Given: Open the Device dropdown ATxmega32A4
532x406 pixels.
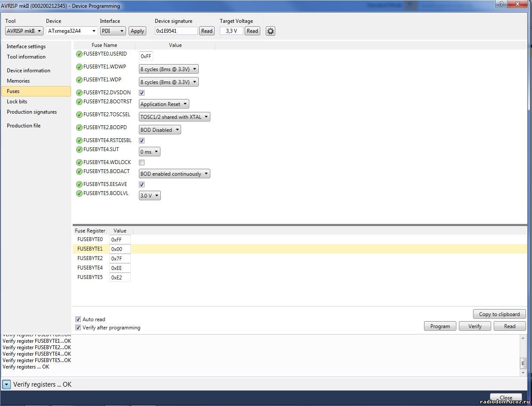Looking at the screenshot, I should [72, 31].
